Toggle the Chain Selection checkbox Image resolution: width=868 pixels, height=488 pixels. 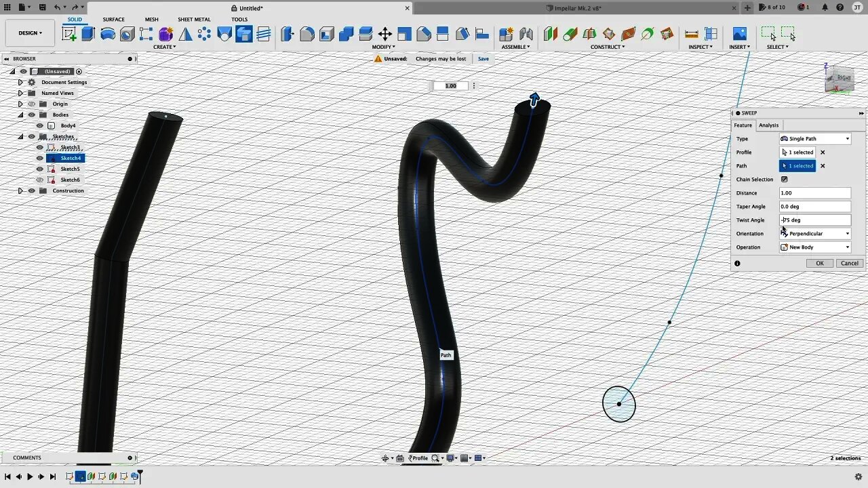785,180
